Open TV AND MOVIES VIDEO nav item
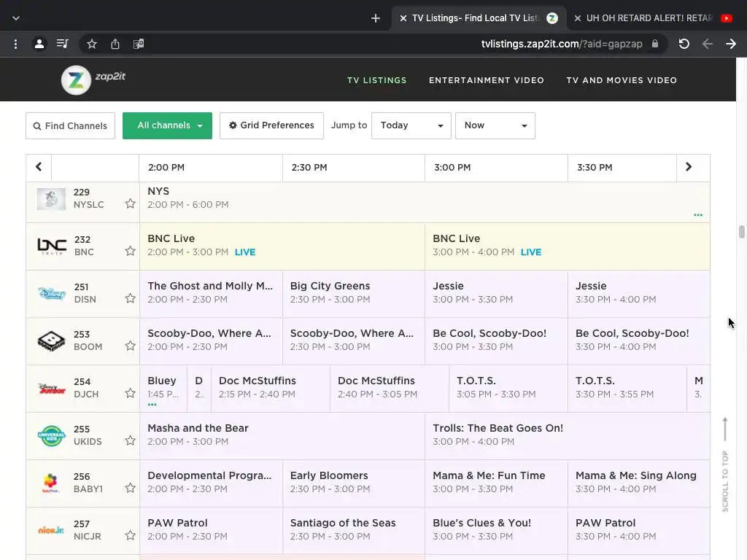 coord(622,80)
